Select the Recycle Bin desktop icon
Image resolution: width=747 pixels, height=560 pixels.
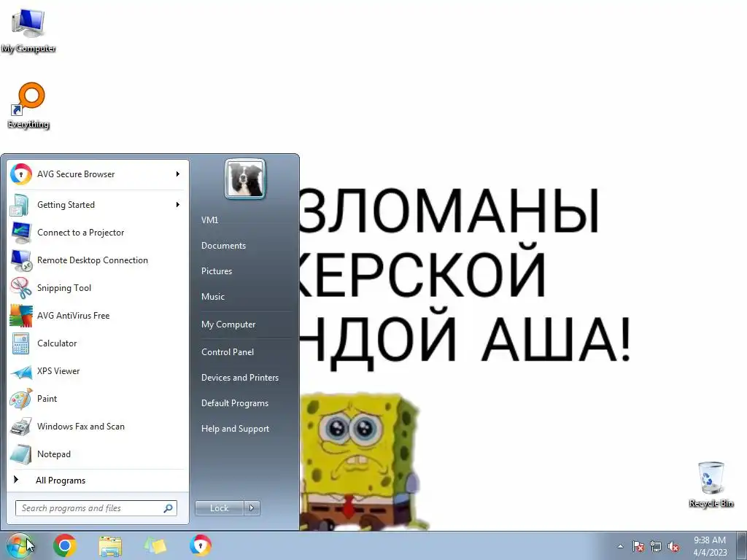(x=711, y=484)
